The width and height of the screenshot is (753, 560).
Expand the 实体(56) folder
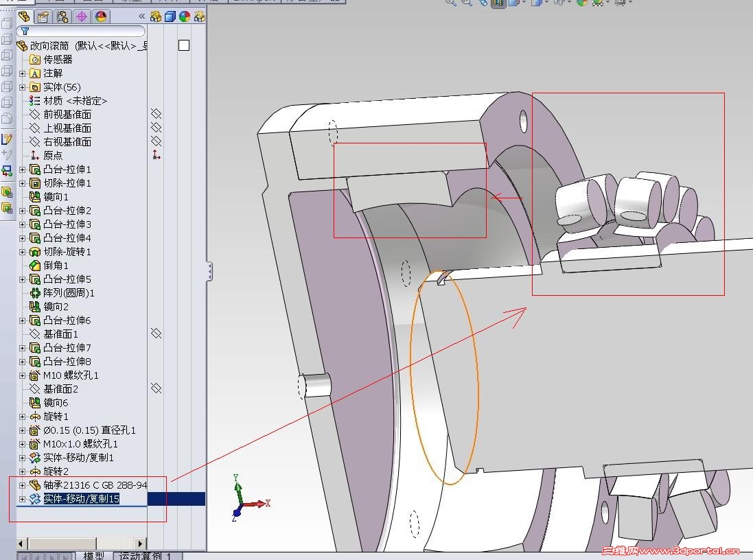(23, 87)
